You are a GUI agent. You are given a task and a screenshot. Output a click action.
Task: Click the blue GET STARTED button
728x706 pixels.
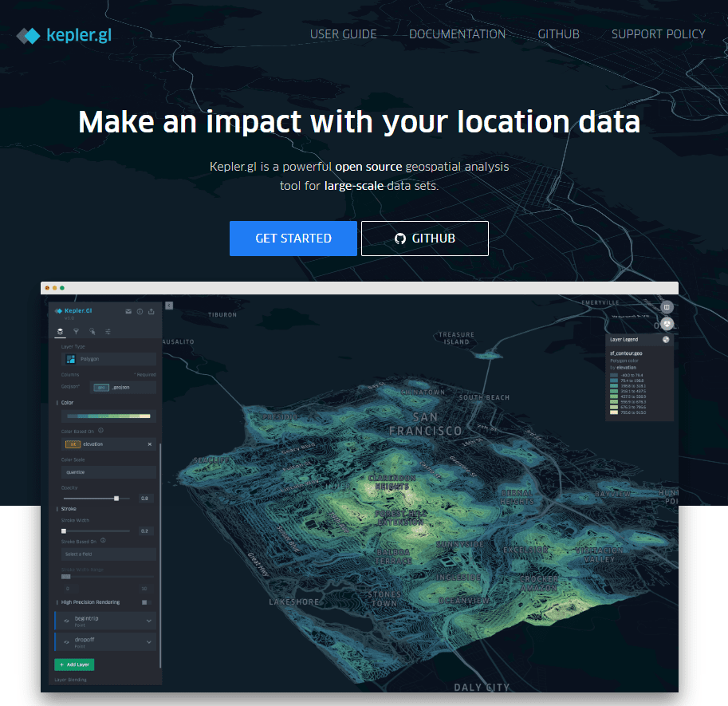click(293, 239)
